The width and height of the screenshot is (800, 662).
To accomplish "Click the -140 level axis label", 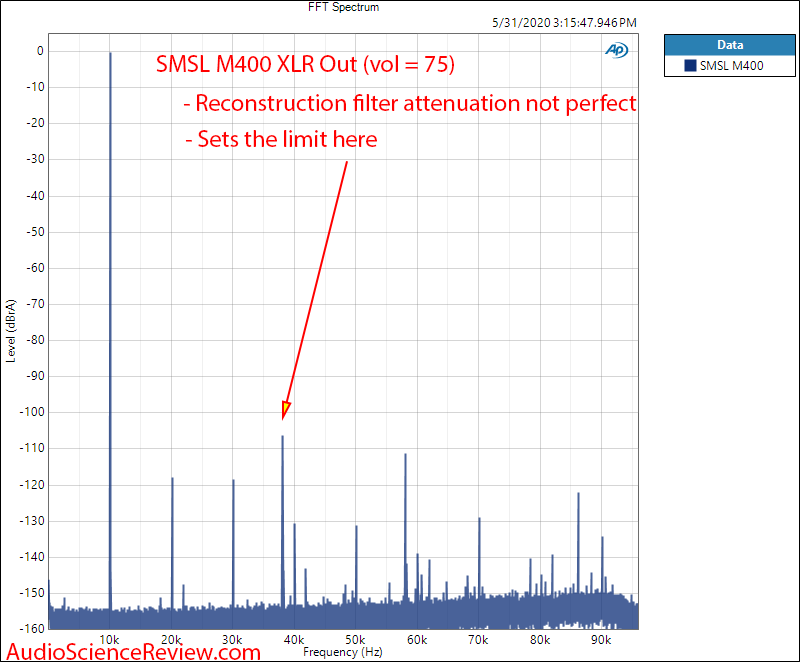I will click(x=32, y=557).
